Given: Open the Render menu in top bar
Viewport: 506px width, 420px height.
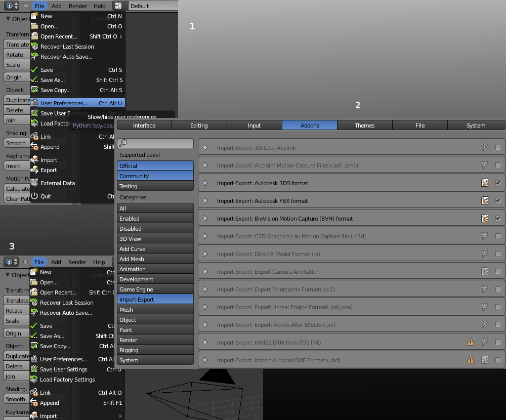Looking at the screenshot, I should 77,6.
